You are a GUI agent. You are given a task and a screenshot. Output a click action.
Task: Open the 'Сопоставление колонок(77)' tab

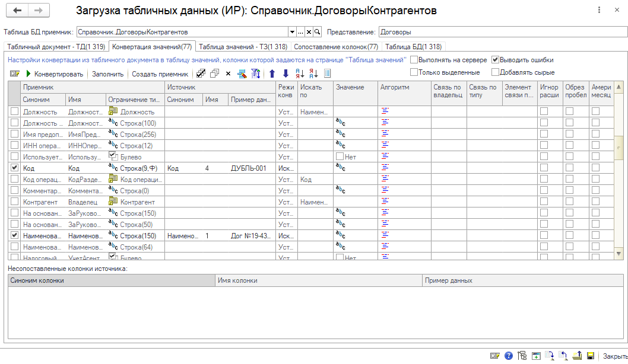pyautogui.click(x=336, y=46)
